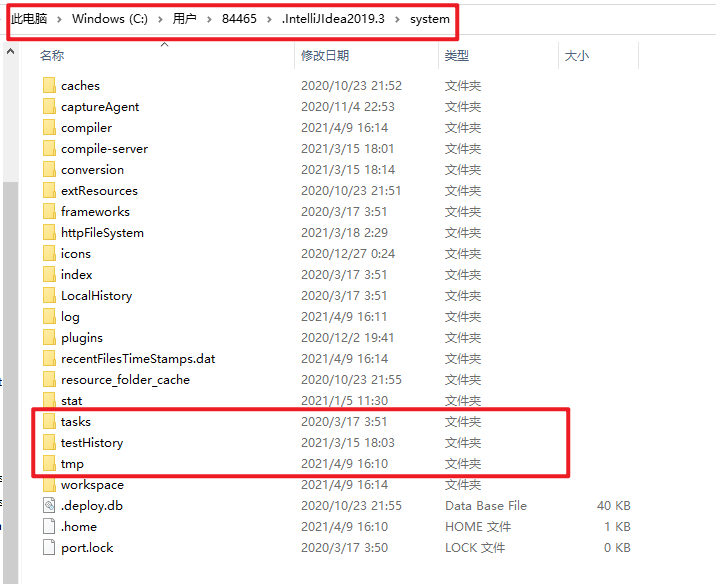This screenshot has width=716, height=584.
Task: Select the caches folder name
Action: click(x=80, y=85)
